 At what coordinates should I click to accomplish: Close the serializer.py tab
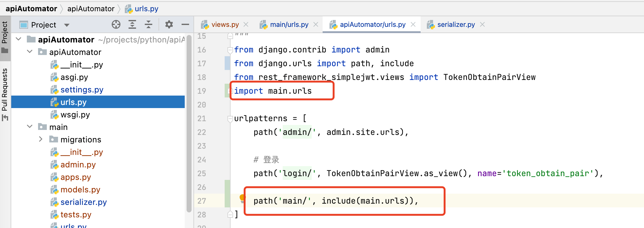pyautogui.click(x=482, y=24)
